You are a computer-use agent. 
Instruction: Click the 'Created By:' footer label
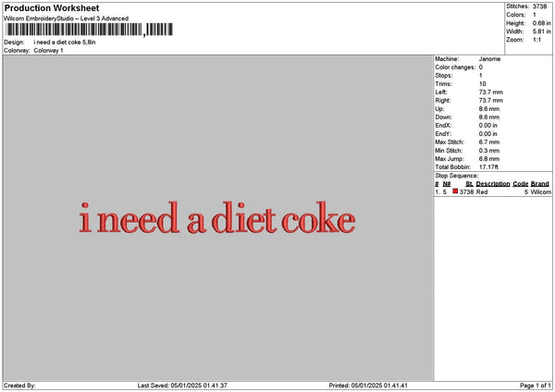tap(19, 386)
